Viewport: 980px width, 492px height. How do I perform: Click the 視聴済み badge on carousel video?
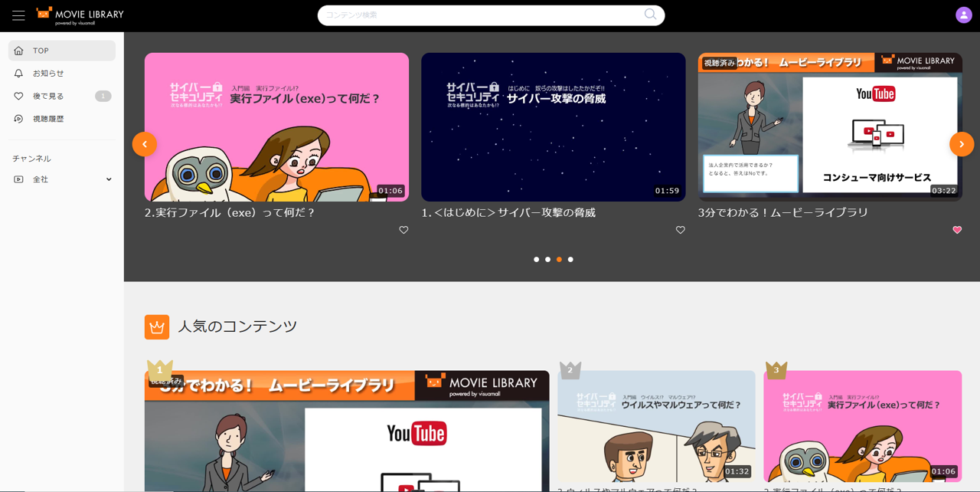720,63
